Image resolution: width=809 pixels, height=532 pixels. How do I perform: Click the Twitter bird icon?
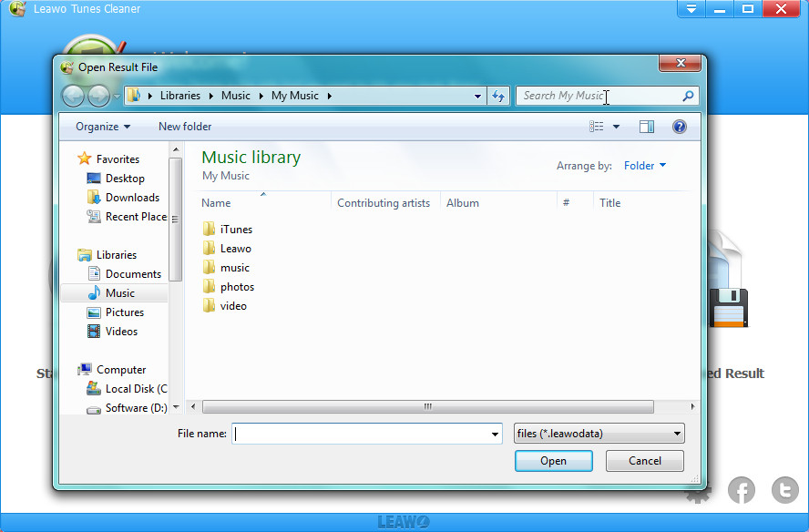pyautogui.click(x=784, y=490)
